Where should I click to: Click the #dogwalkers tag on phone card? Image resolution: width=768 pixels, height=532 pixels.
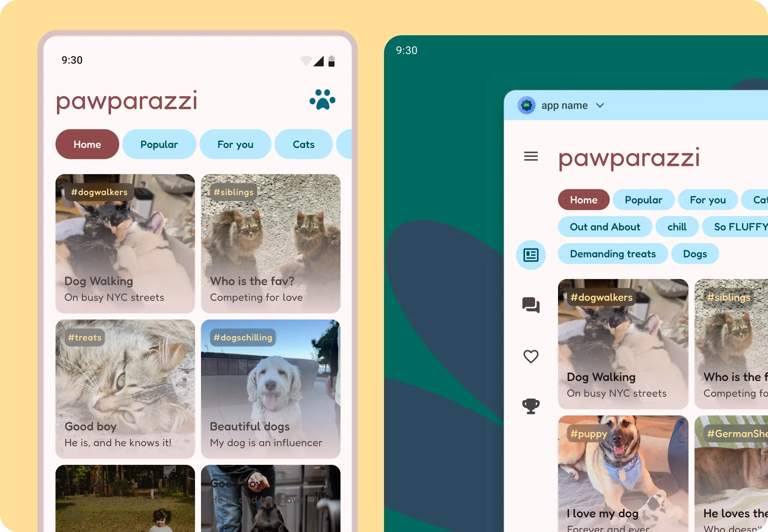[99, 192]
